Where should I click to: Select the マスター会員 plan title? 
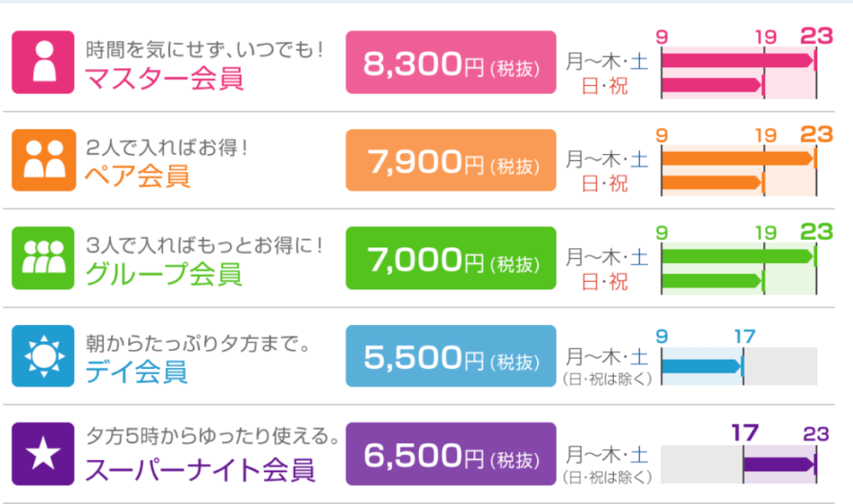click(164, 78)
